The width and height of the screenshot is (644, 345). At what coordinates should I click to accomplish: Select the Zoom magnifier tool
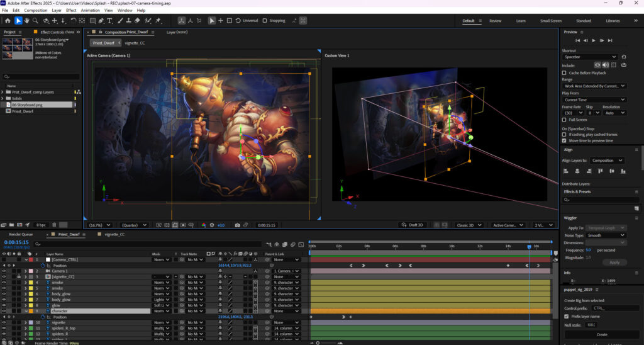click(x=35, y=21)
